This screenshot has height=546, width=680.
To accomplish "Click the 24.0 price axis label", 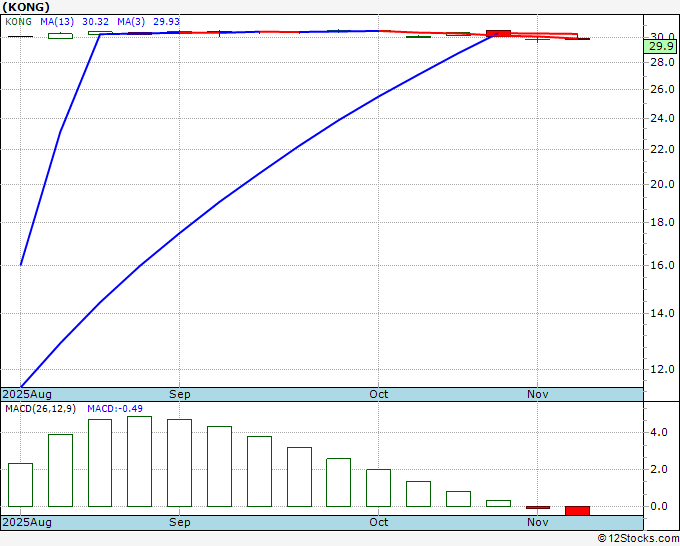I will [662, 118].
